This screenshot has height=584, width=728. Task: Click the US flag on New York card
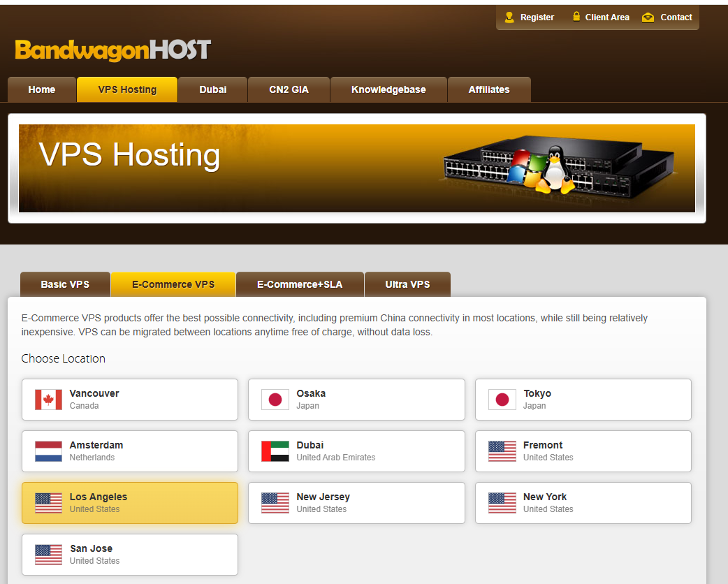[x=502, y=503]
